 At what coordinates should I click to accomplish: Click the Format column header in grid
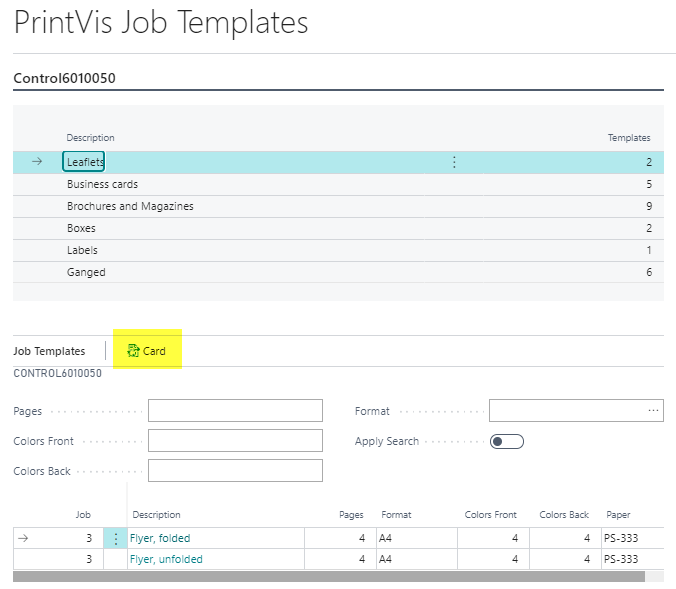(396, 514)
